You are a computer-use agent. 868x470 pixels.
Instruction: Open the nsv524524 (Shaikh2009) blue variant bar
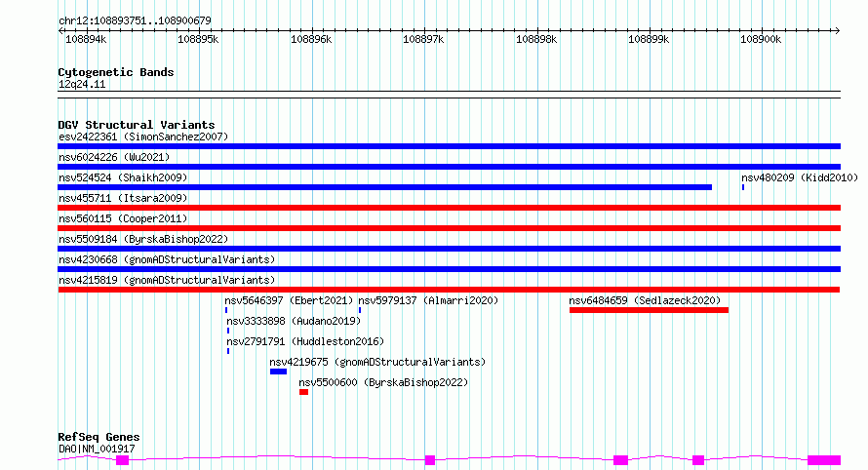pyautogui.click(x=384, y=187)
